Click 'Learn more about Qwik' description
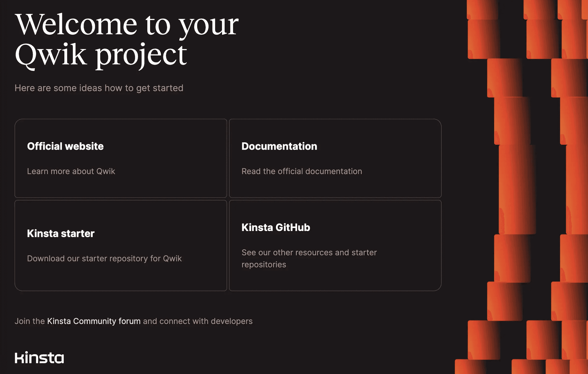 coord(71,171)
